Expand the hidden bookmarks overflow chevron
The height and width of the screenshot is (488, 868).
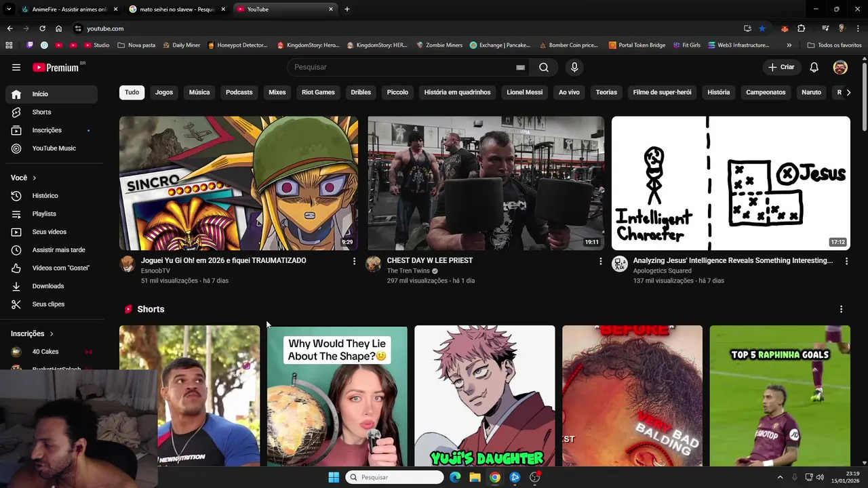[789, 45]
